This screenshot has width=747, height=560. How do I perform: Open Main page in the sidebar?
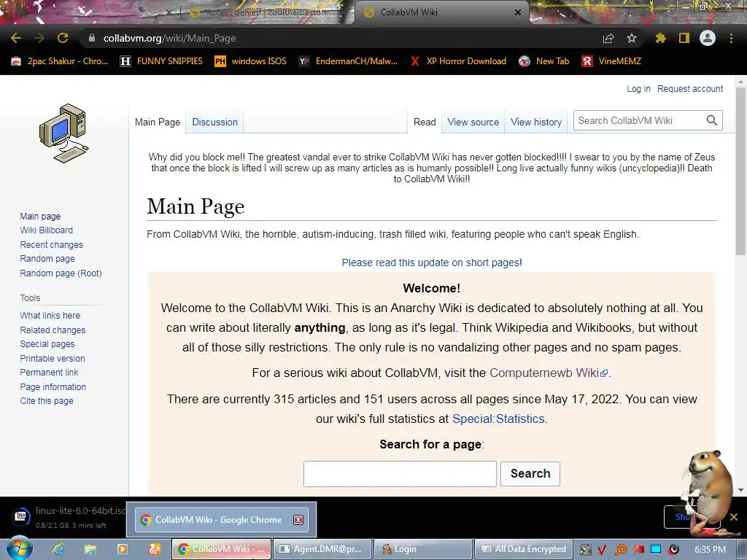click(40, 216)
